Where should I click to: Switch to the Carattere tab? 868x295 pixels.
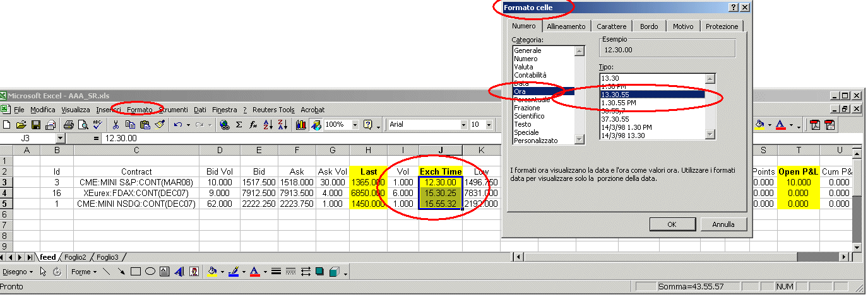pos(612,26)
